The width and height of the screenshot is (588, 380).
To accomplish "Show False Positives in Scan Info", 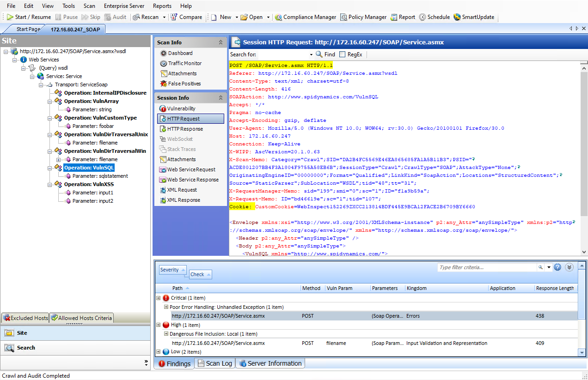I will point(184,84).
